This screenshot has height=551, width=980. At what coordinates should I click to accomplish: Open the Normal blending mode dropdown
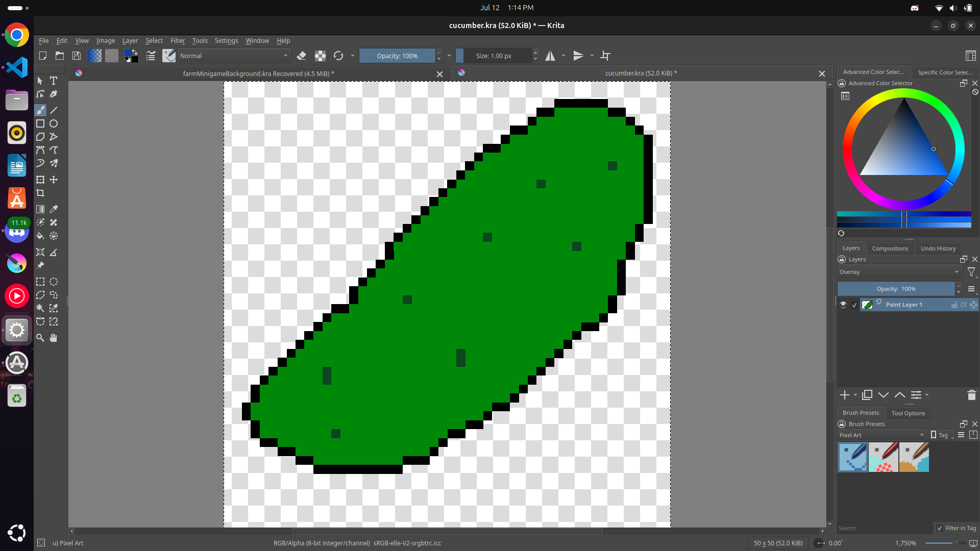pos(234,56)
